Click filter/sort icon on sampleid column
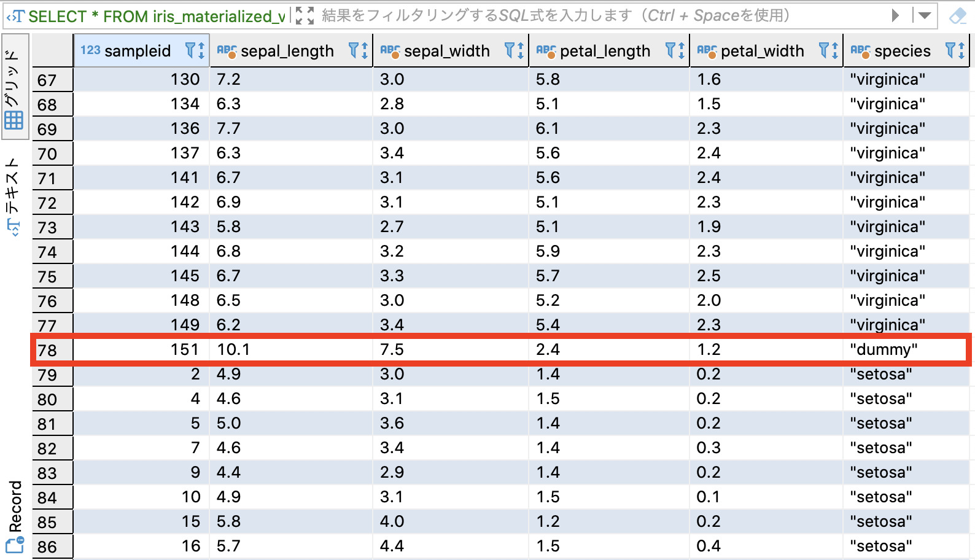 [195, 50]
